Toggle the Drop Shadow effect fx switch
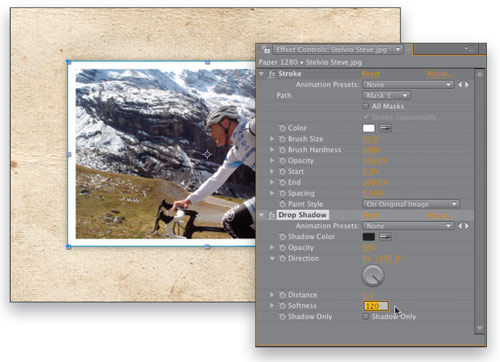Screen dimensions: 500x362 (x=272, y=215)
